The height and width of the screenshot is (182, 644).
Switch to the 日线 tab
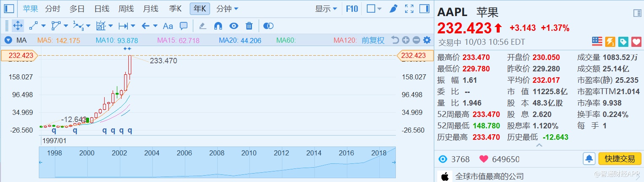(102, 8)
